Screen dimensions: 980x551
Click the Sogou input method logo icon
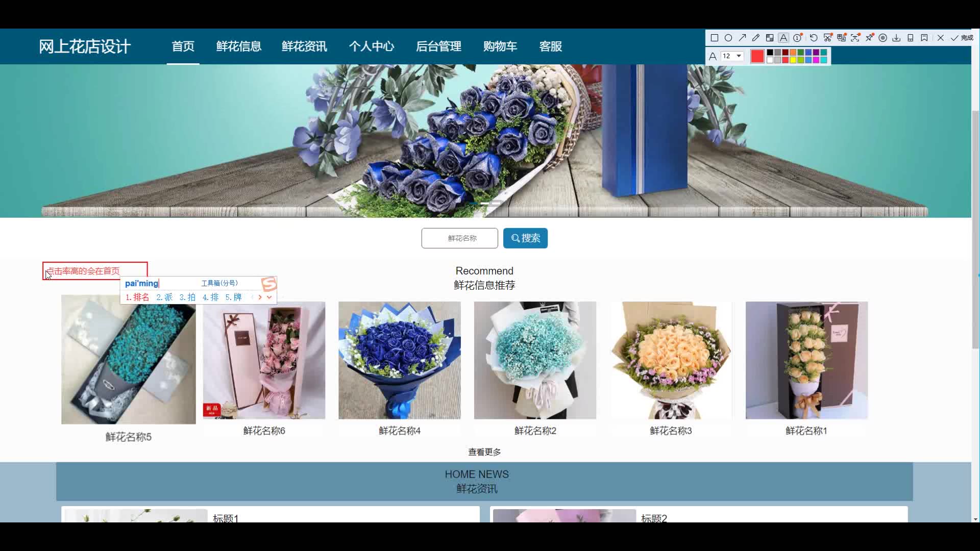268,284
